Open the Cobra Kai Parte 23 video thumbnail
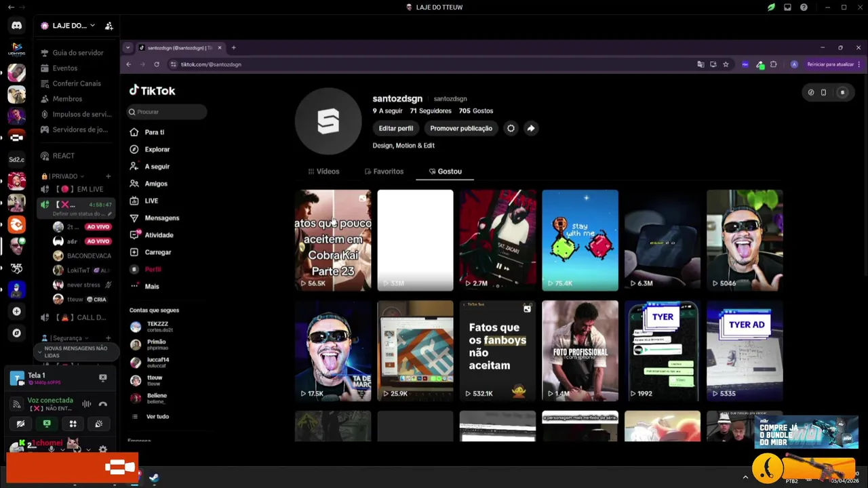Screen dimensions: 868x488 (333, 240)
